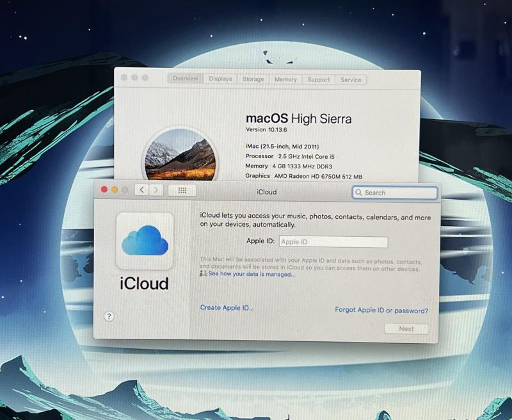Screen dimensions: 512x420
Task: Open the Create Apple ID link
Action: pos(227,308)
